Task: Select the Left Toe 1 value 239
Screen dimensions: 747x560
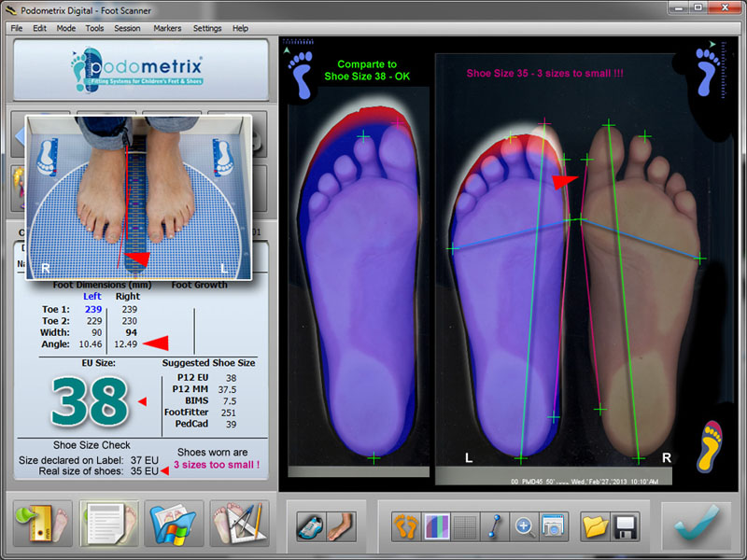Action: pyautogui.click(x=93, y=309)
